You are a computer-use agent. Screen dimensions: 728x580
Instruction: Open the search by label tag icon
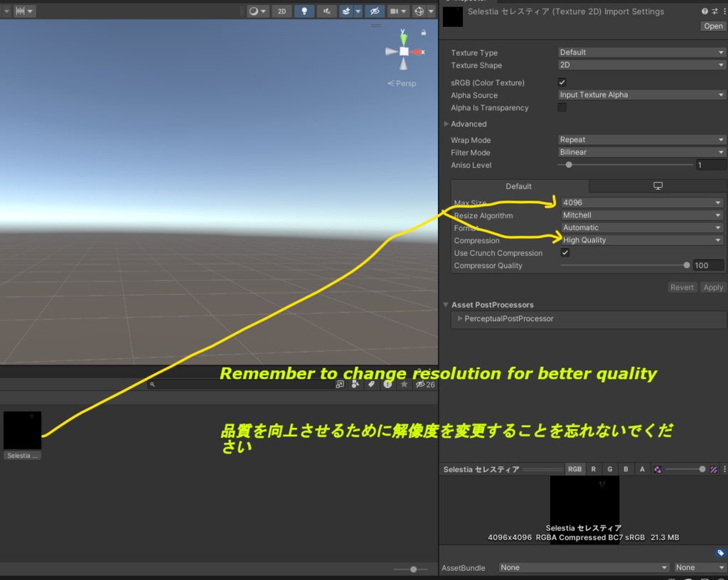(371, 385)
